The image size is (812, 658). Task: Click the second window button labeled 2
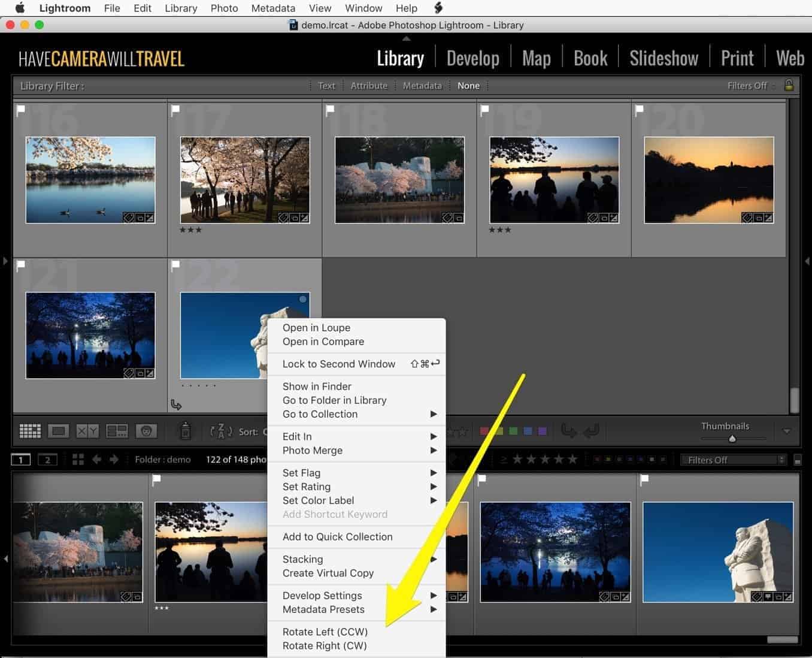[47, 460]
